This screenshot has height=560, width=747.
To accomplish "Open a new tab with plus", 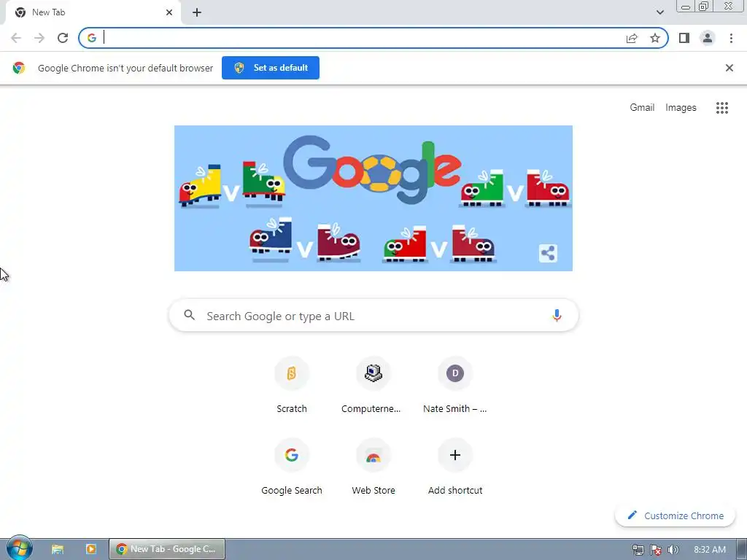I will click(x=197, y=12).
